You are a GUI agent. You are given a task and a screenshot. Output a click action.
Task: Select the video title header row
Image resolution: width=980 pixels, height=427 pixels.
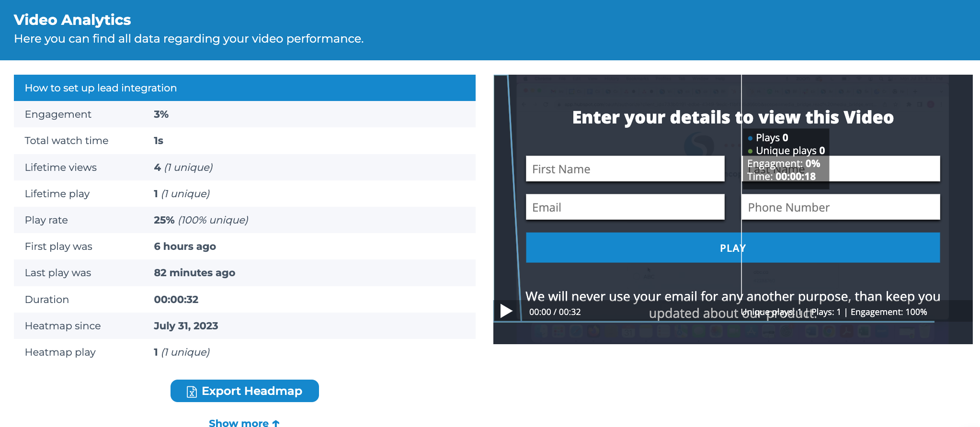point(245,88)
